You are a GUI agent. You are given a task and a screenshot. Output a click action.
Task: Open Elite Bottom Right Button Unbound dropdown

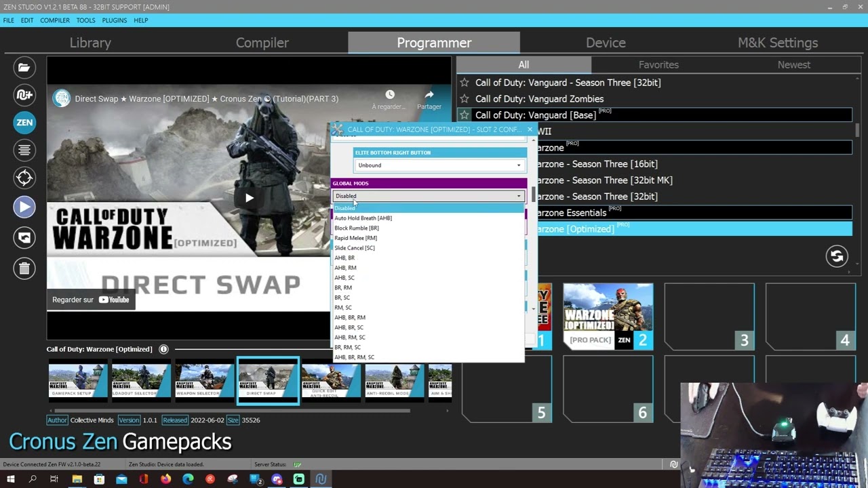(439, 165)
